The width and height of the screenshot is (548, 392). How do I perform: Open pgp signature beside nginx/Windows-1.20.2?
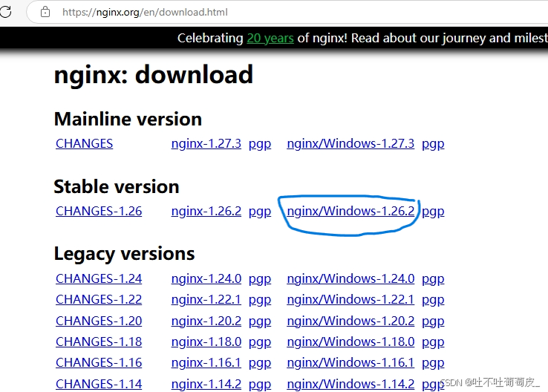[x=433, y=321]
